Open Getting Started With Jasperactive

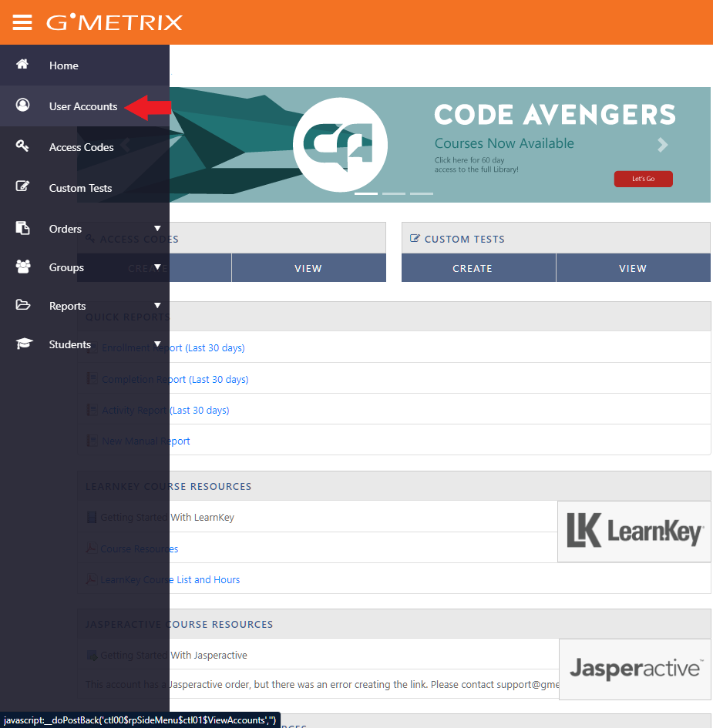(x=173, y=655)
